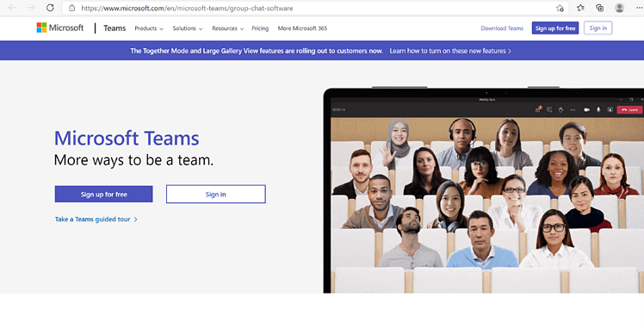
Task: Open the browser collections icon
Action: point(599,8)
